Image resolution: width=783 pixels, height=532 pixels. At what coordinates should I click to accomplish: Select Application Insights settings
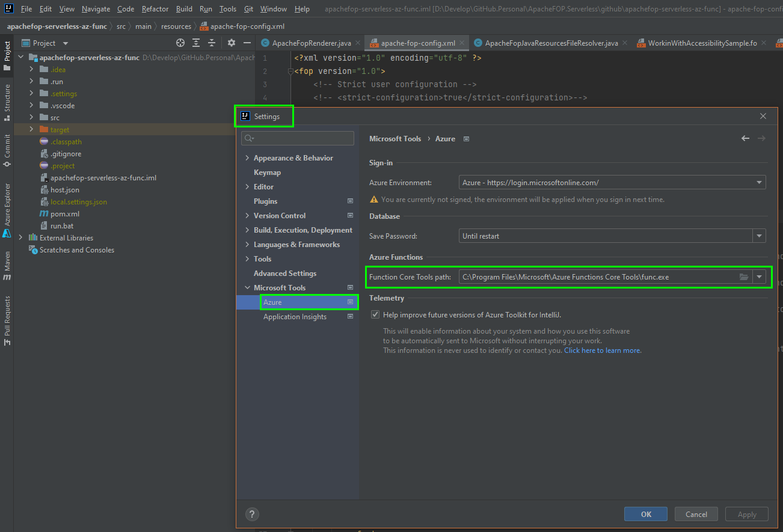[295, 317]
